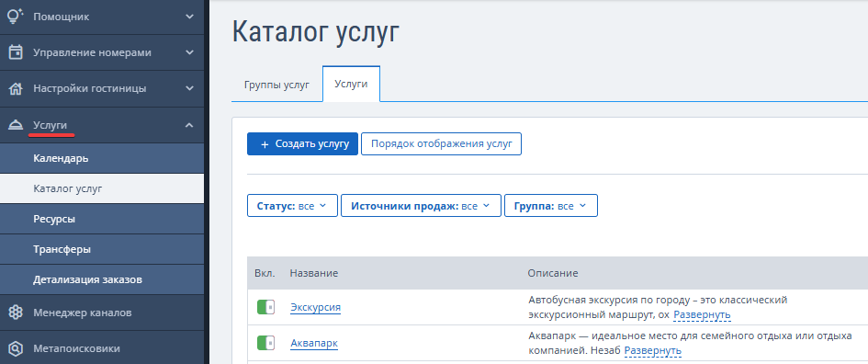868x364 pixels.
Task: Click the Каталог услуг page heading
Action: click(316, 32)
